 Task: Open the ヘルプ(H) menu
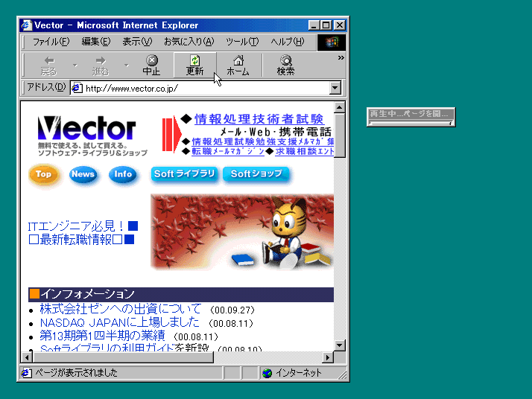click(288, 42)
